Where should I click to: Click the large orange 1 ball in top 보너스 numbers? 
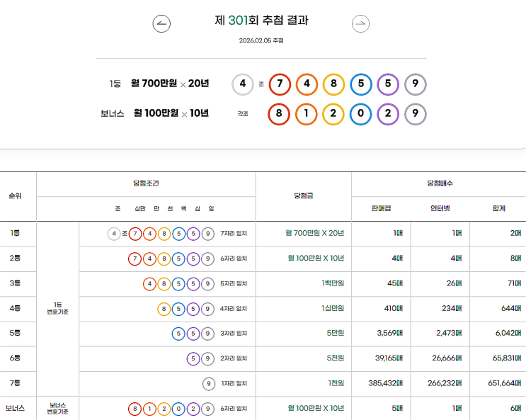pyautogui.click(x=307, y=114)
